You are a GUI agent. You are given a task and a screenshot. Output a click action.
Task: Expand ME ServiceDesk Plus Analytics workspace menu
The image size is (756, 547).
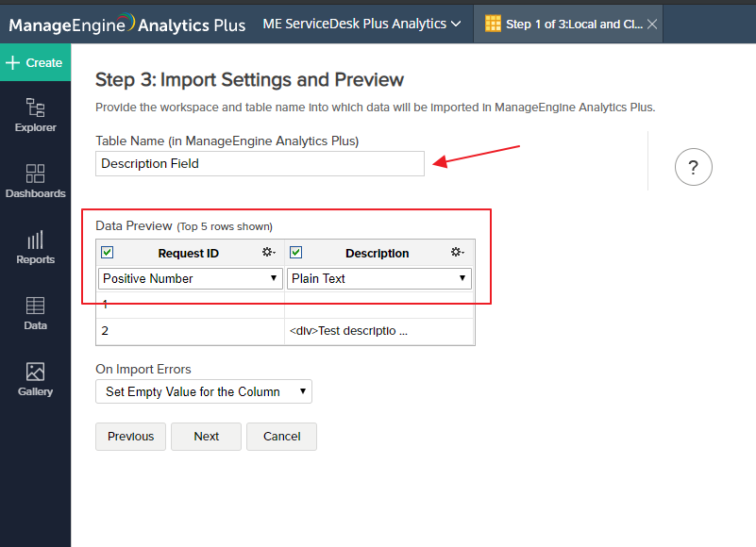click(x=361, y=24)
